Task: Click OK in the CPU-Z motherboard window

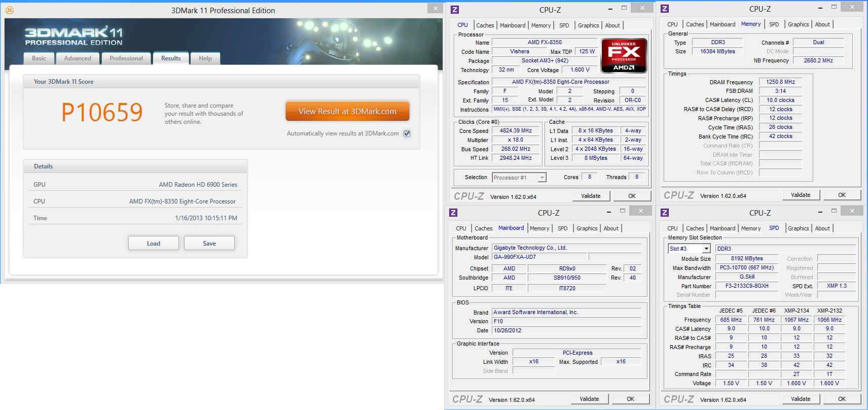Action: (630, 399)
